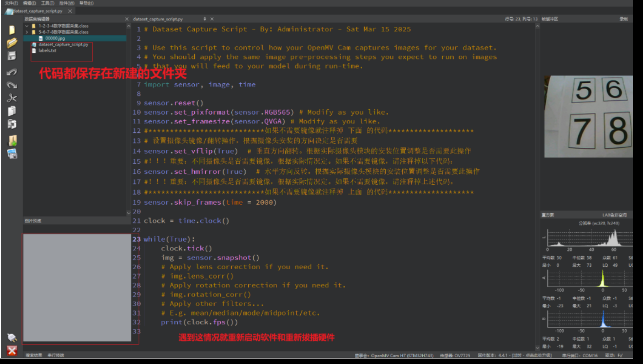Click the Undo arrow icon
This screenshot has height=364, width=643.
pos(12,72)
